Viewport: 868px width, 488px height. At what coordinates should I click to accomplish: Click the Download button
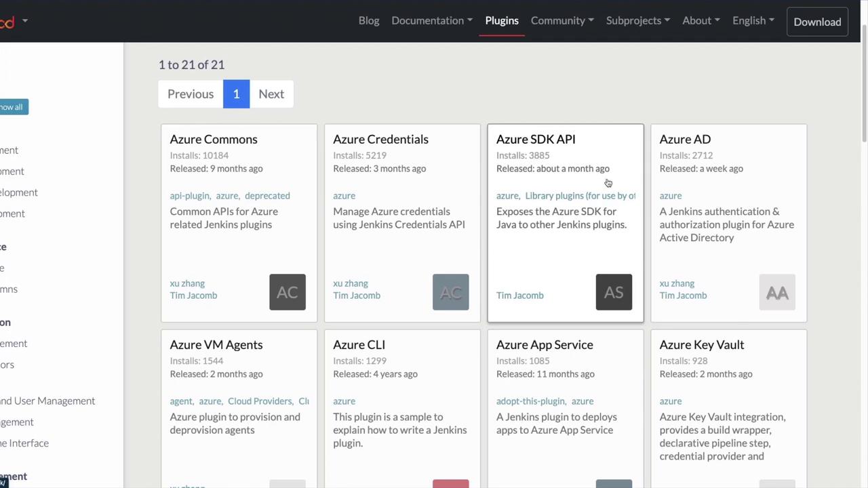click(817, 22)
